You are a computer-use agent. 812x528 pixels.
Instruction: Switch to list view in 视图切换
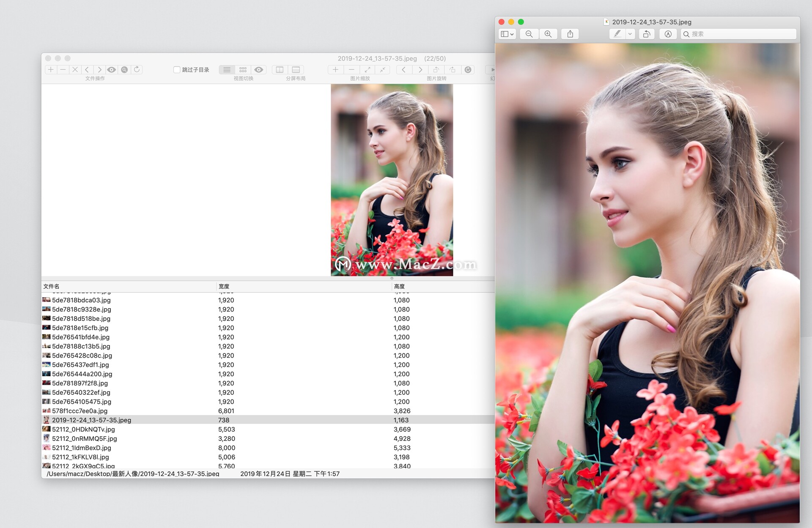click(227, 69)
